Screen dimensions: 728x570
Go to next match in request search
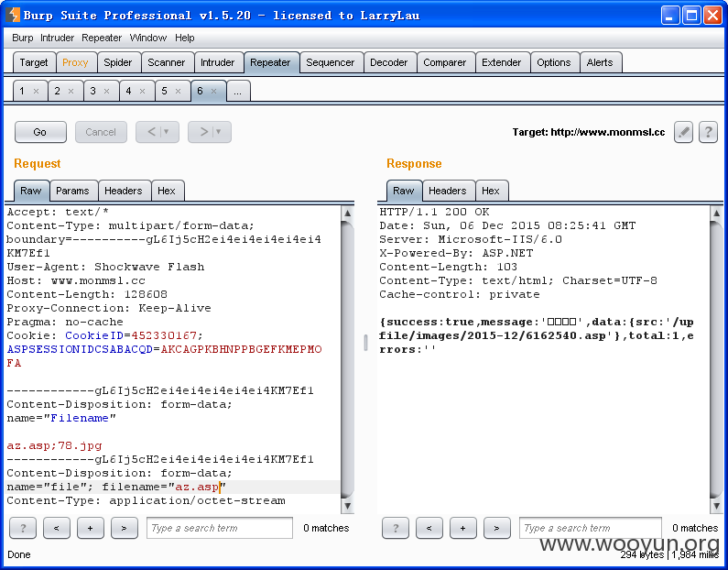point(124,528)
